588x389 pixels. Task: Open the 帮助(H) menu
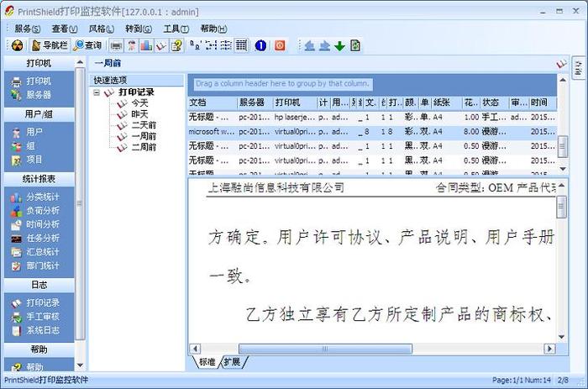pyautogui.click(x=213, y=29)
